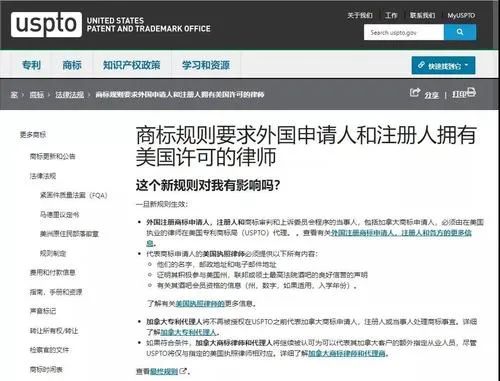
Task: Click the 最终规则 link
Action: point(164,371)
